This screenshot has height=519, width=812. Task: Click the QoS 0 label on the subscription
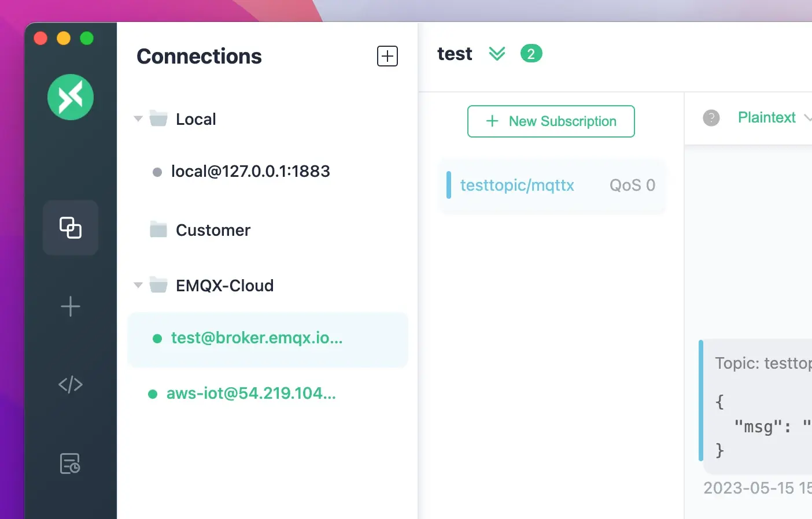632,184
